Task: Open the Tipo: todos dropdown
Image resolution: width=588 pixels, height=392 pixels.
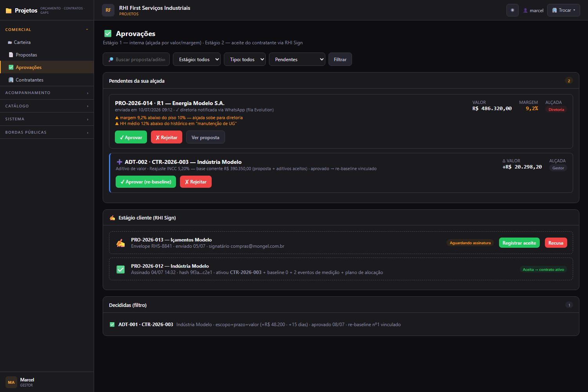Action: pyautogui.click(x=245, y=59)
